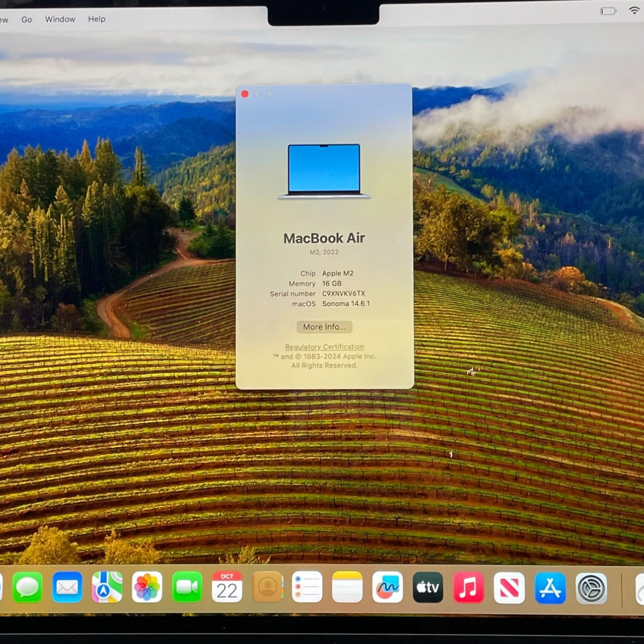The image size is (644, 644).
Task: Launch Music from the dock
Action: (468, 587)
